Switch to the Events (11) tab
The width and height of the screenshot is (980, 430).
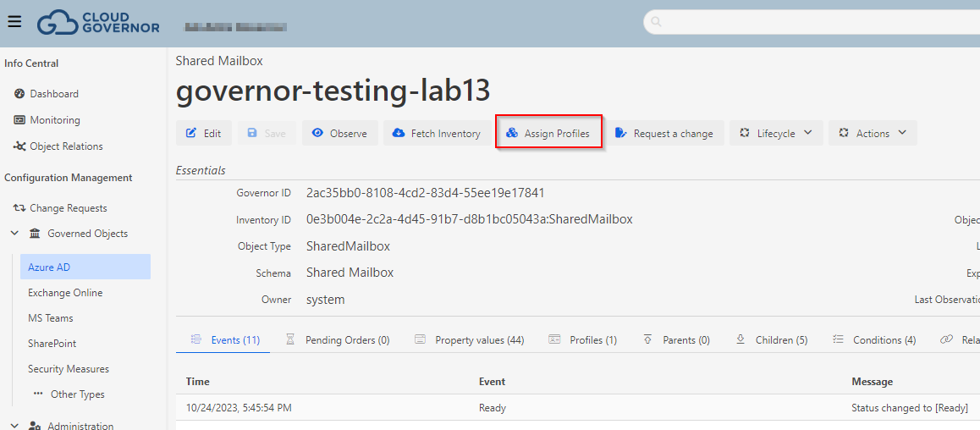[x=223, y=340]
